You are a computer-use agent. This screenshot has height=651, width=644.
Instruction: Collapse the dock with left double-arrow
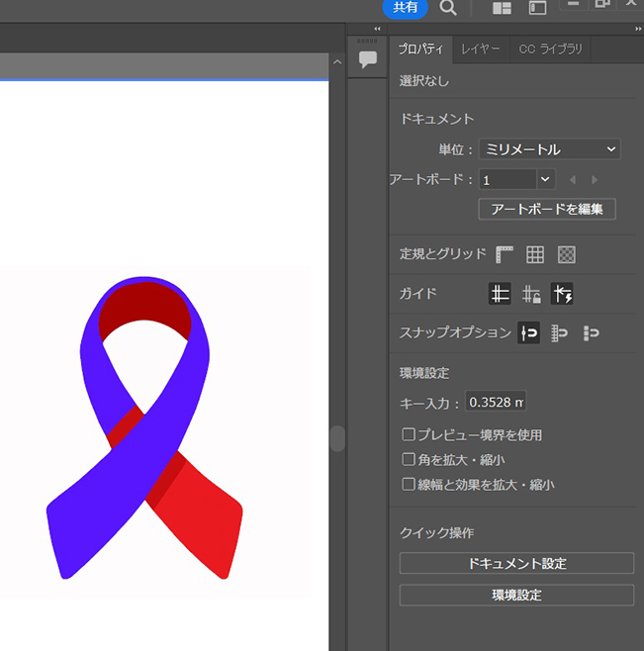[377, 29]
